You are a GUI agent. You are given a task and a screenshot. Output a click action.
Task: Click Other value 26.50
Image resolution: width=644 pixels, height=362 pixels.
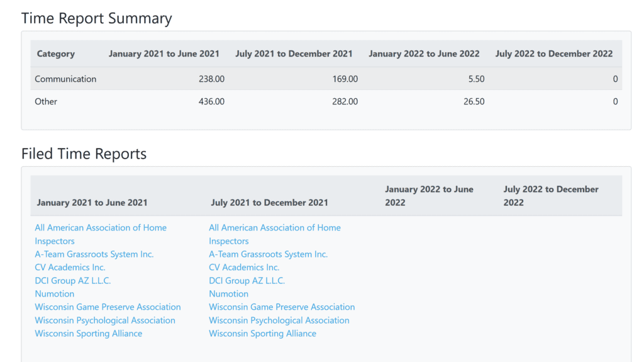(x=474, y=101)
